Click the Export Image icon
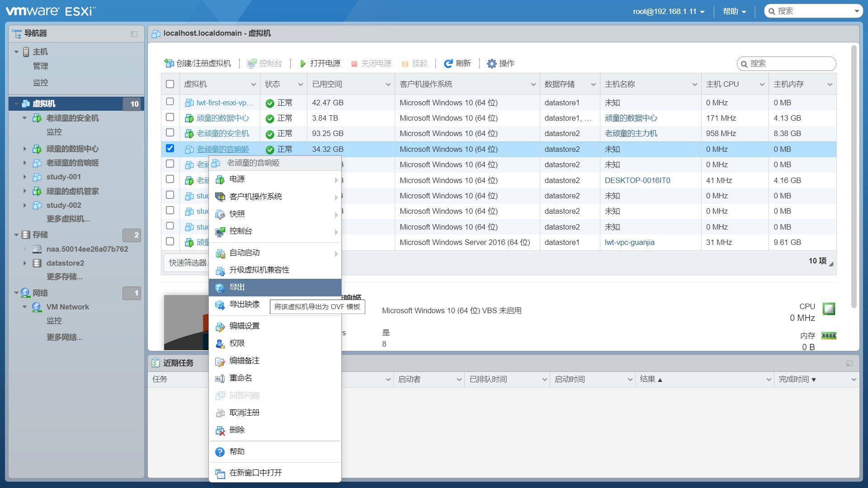 pyautogui.click(x=220, y=305)
